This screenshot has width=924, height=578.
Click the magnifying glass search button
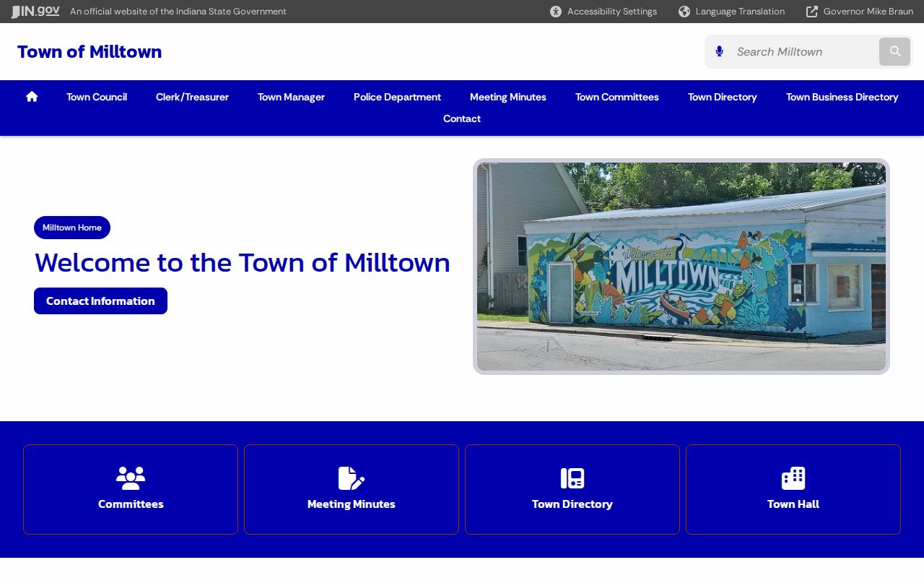(x=895, y=51)
